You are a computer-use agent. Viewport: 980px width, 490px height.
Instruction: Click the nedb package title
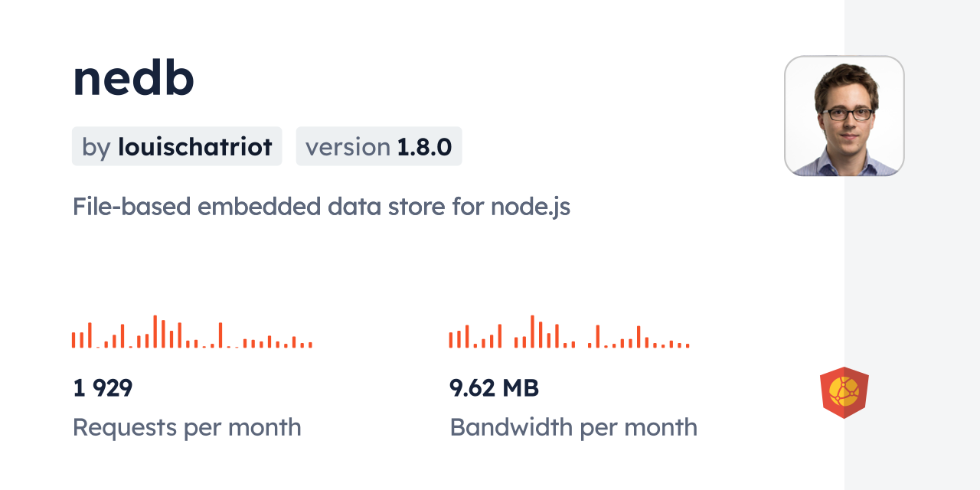(x=133, y=78)
